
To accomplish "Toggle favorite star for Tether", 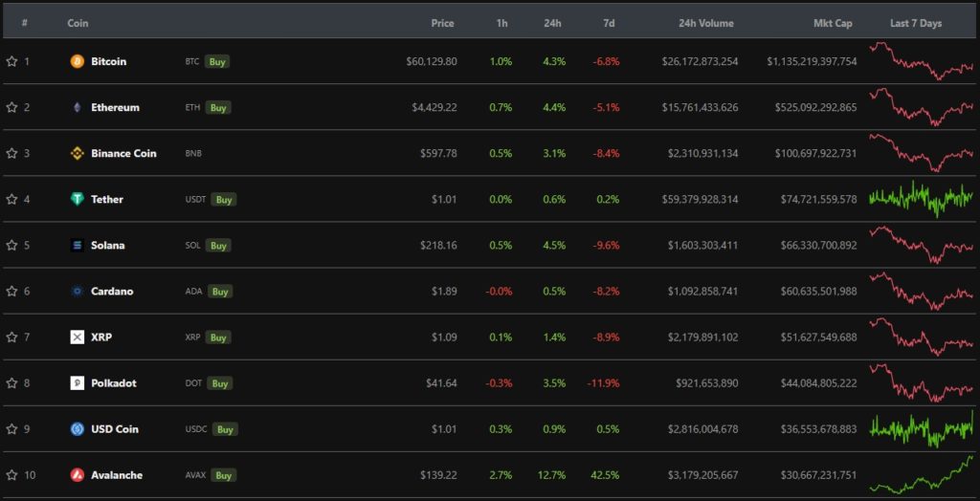I will (x=11, y=199).
